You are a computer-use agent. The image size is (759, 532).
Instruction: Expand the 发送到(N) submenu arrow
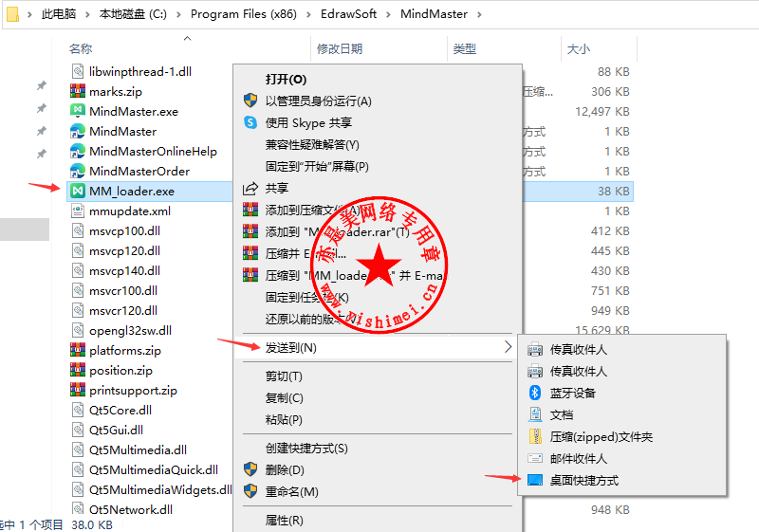(508, 347)
